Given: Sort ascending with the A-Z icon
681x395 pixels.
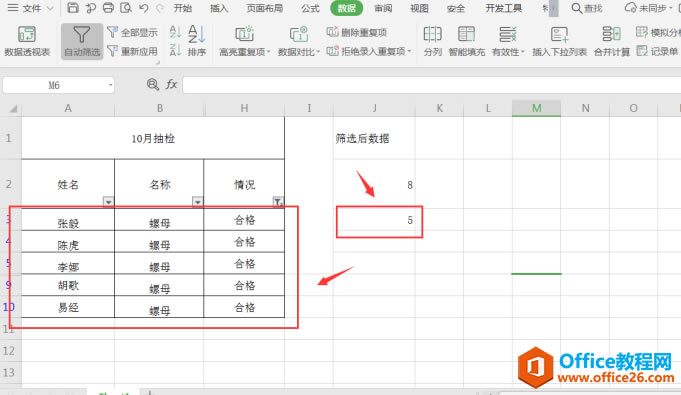Looking at the screenshot, I should 175,32.
